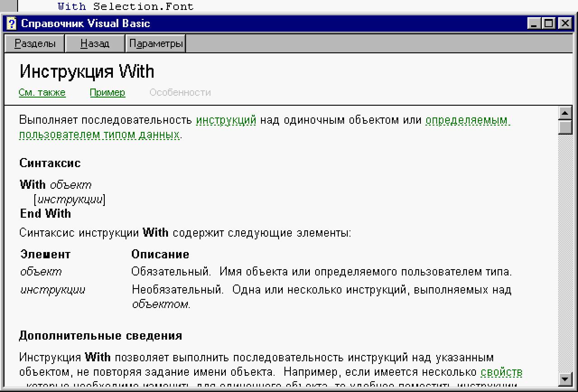Click the Инструкция With heading
This screenshot has height=392, width=578.
coord(87,72)
